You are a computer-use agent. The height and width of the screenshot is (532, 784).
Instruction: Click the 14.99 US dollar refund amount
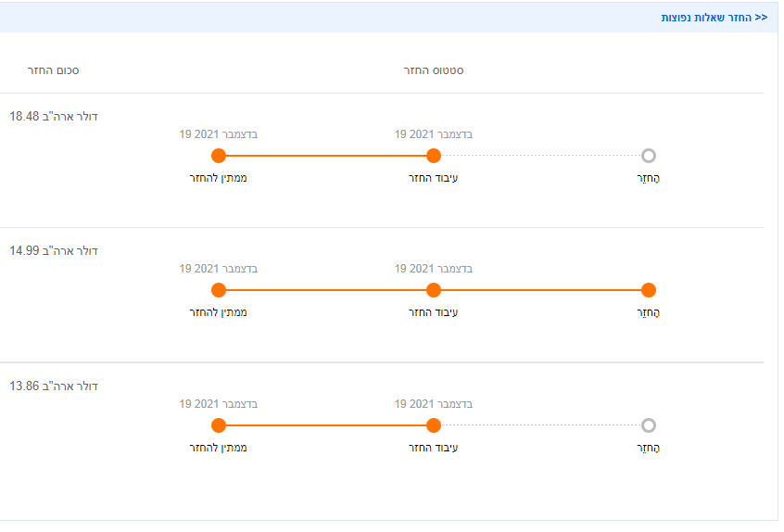(x=54, y=251)
